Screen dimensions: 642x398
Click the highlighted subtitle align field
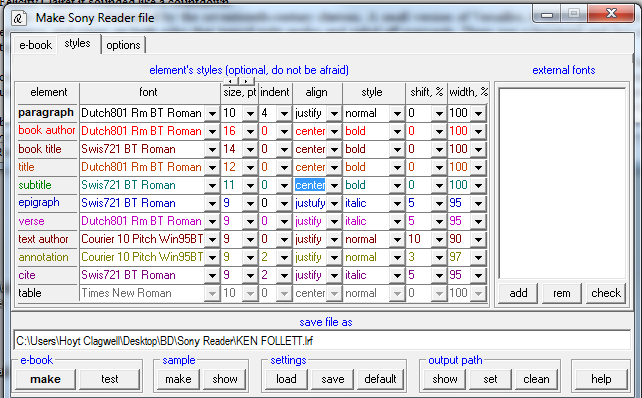pos(310,185)
